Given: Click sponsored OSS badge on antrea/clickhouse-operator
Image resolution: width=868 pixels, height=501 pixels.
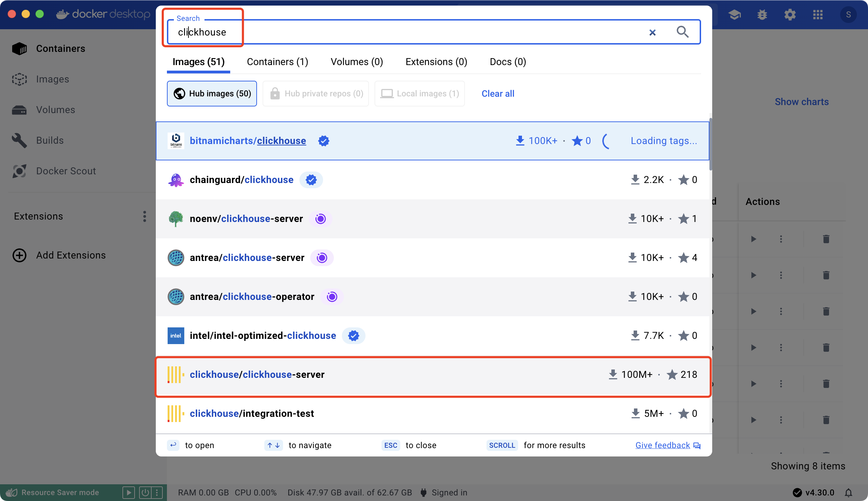Looking at the screenshot, I should pyautogui.click(x=332, y=297).
